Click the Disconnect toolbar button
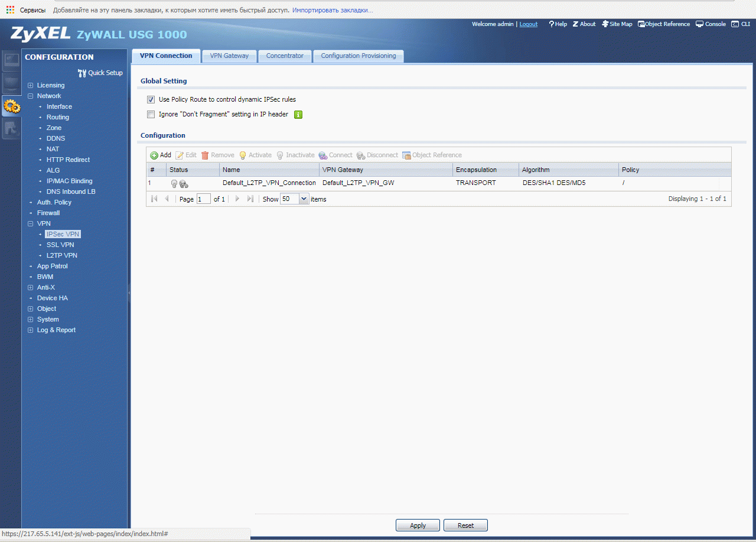The width and height of the screenshot is (756, 542). tap(377, 155)
